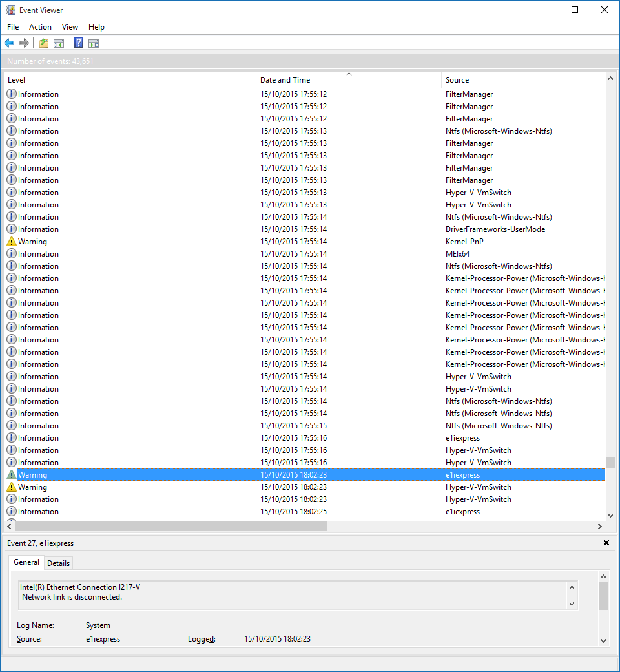
Task: Select the highlighted e1iexpress Warning row
Action: pos(305,474)
